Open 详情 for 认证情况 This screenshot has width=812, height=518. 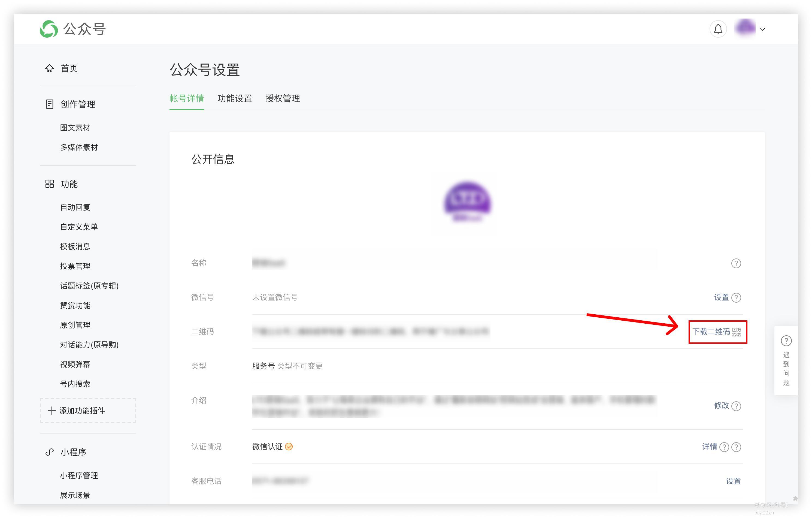pos(710,447)
